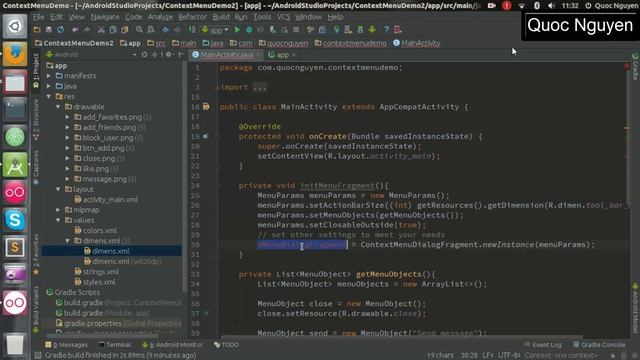Open the TODO tool window
Screen dimensions: 640x360
[227, 345]
